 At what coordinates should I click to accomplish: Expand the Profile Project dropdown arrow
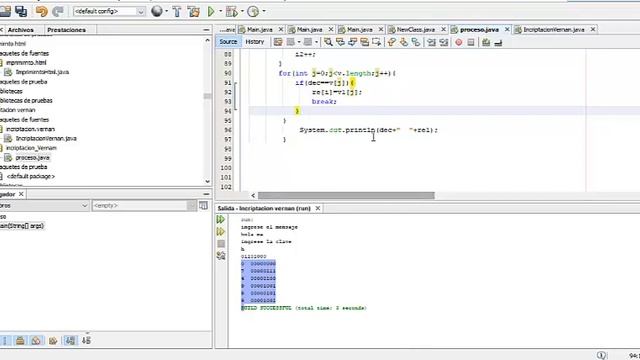pos(264,11)
